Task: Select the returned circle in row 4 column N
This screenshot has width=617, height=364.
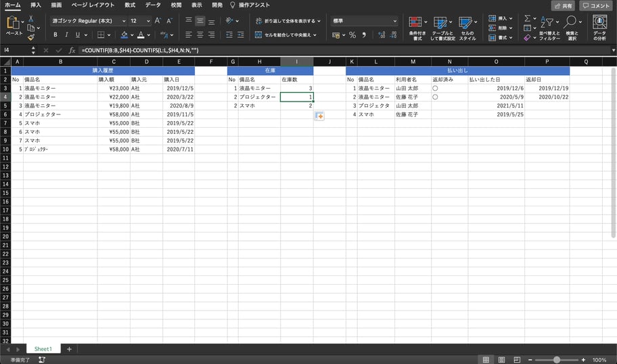Action: point(435,97)
